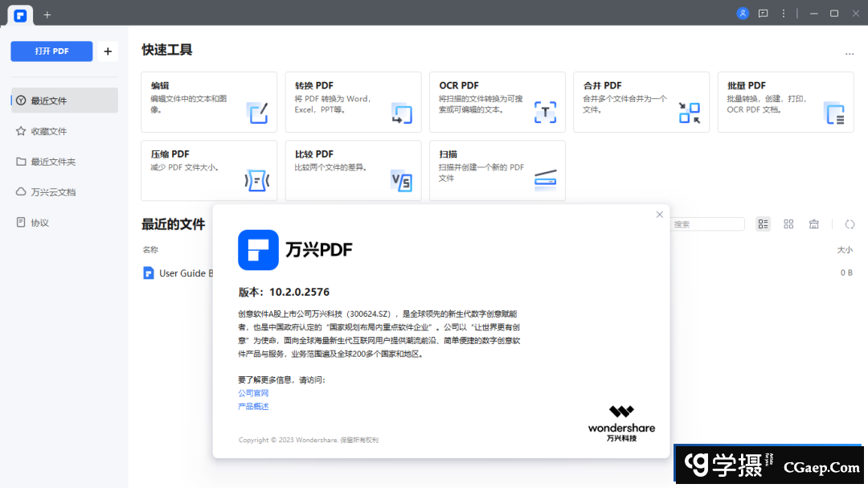
Task: Visit the 公司官网 link in the dialog
Action: [254, 392]
